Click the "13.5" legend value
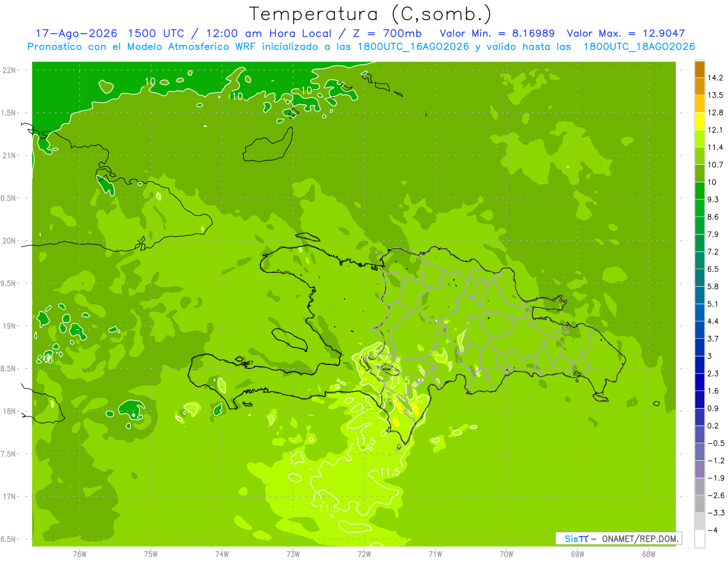Screen dimensions: 728x562 pyautogui.click(x=716, y=95)
